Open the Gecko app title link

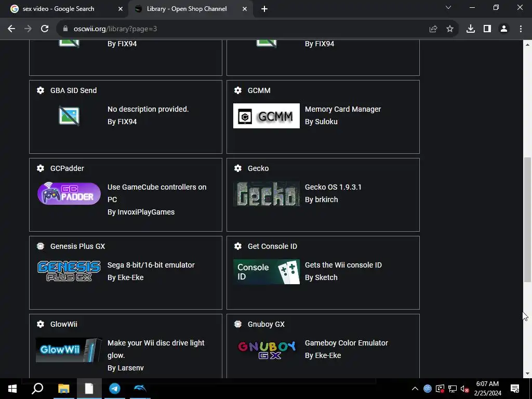tap(258, 168)
